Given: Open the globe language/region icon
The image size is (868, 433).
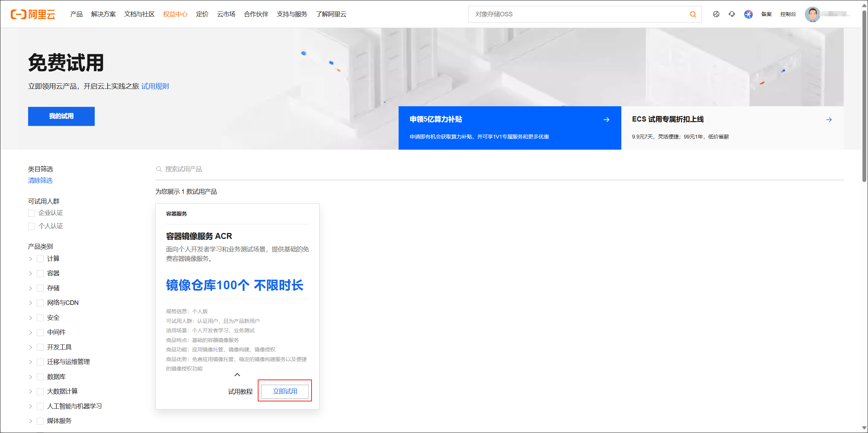Looking at the screenshot, I should pos(716,14).
